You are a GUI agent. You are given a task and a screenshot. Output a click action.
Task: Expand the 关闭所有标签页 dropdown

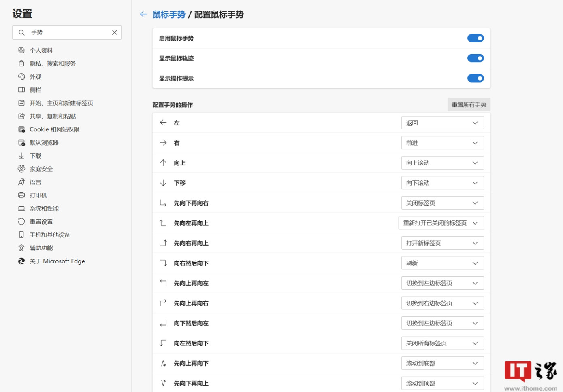tap(442, 343)
